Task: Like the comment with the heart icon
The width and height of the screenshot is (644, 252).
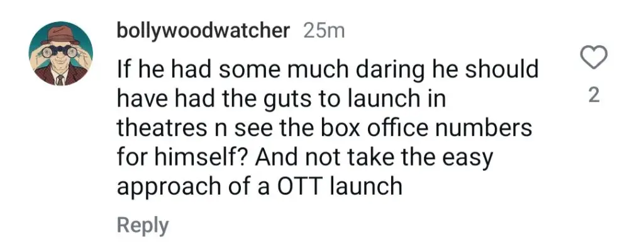Action: click(595, 58)
